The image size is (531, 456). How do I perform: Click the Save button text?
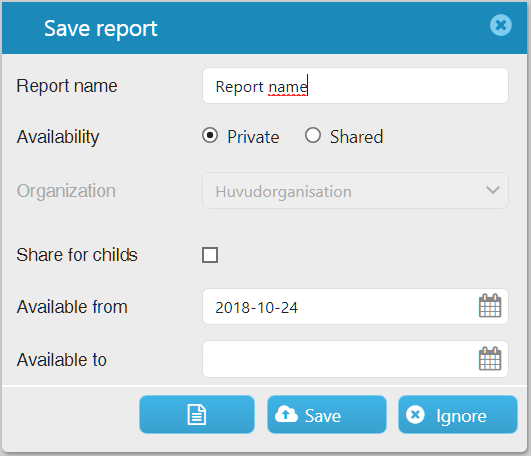tap(322, 416)
